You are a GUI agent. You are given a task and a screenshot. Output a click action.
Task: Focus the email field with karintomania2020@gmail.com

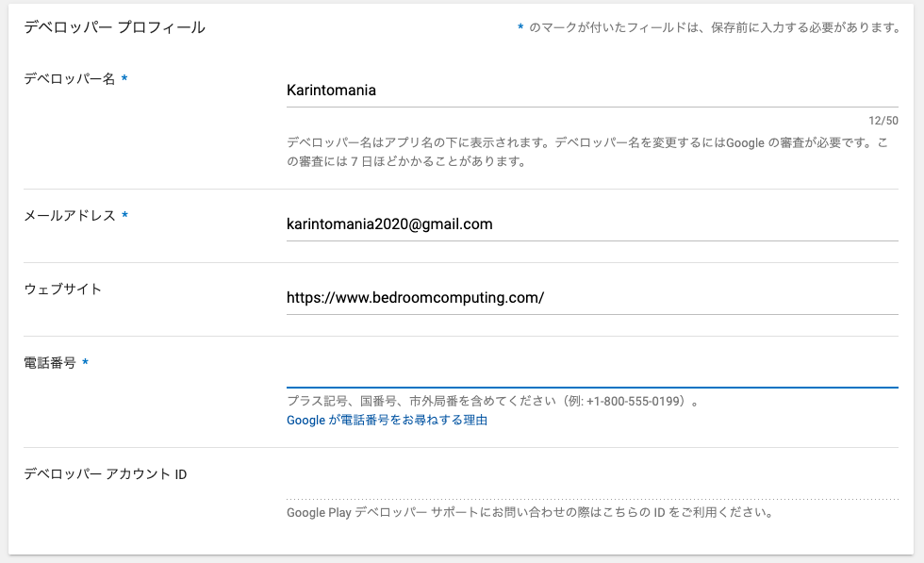point(592,224)
